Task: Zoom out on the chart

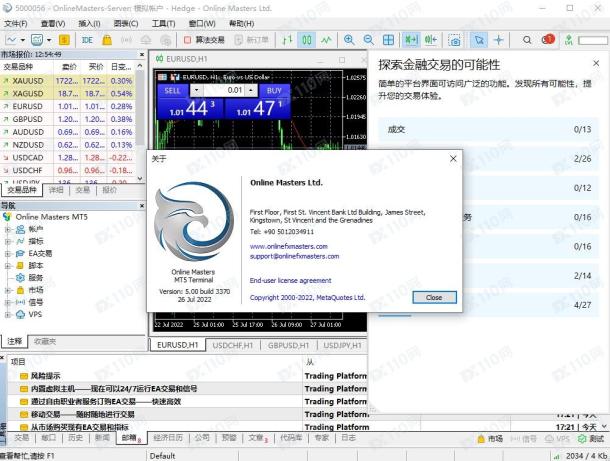Action: (x=368, y=40)
